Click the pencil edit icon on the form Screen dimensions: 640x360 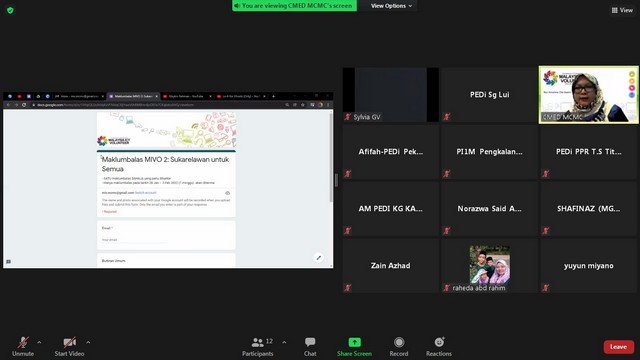click(x=318, y=258)
